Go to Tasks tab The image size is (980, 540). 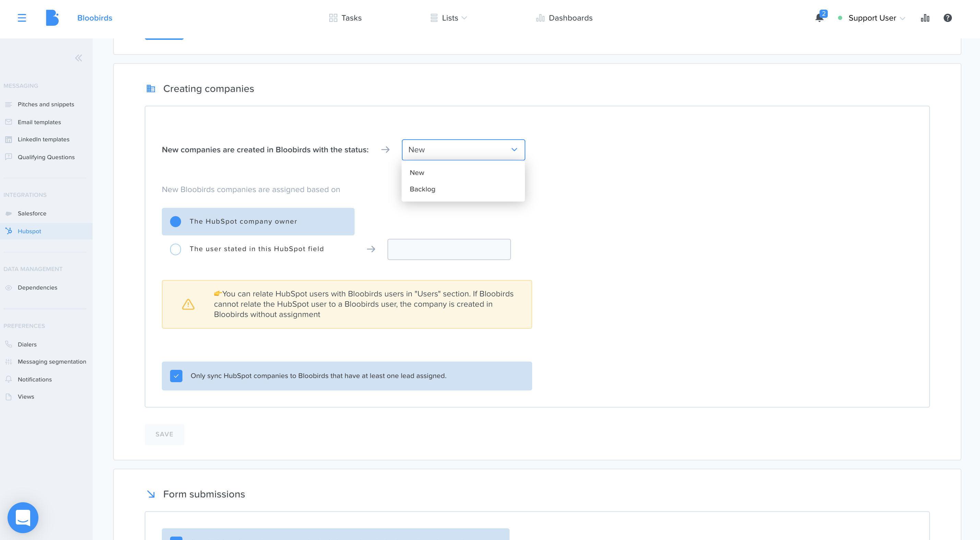[x=345, y=18]
